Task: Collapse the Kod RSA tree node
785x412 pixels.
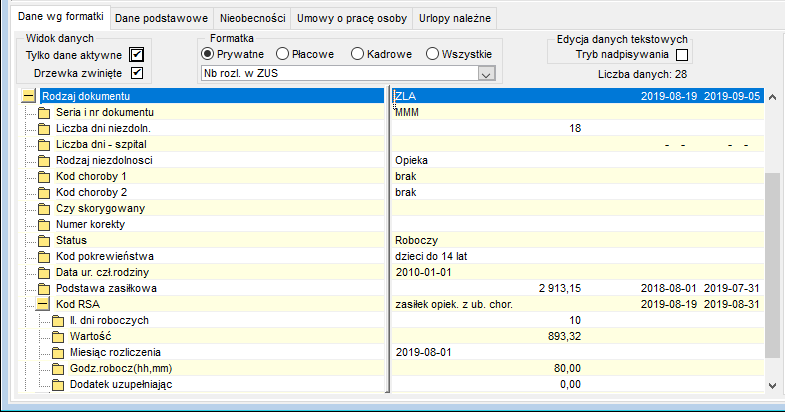Action: pyautogui.click(x=43, y=304)
